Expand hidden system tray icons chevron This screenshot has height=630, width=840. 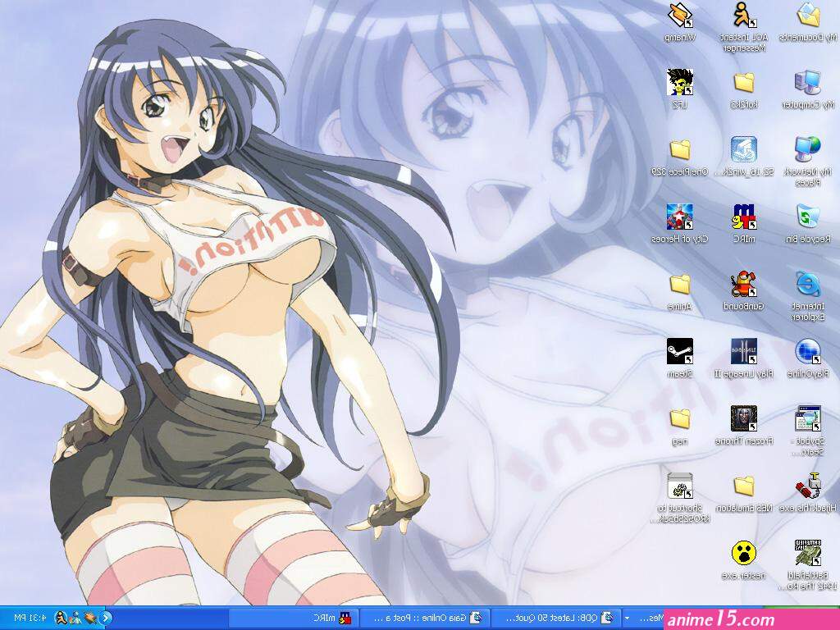click(106, 619)
